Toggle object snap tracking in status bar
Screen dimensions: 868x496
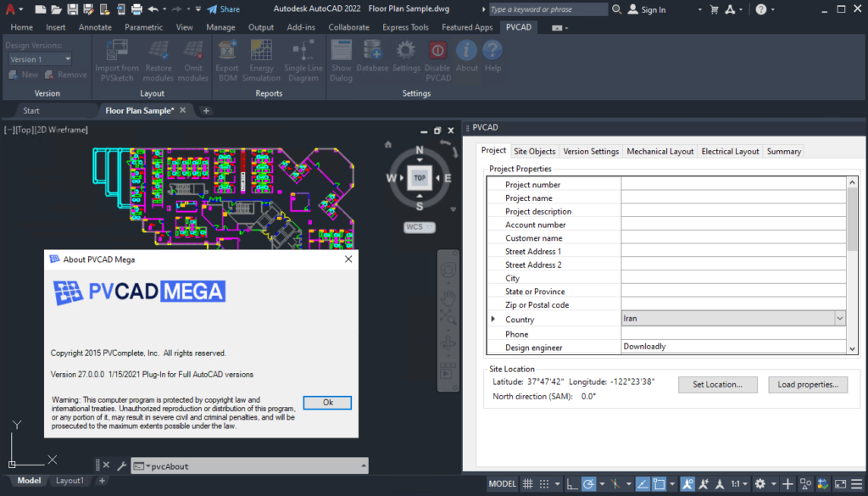(643, 484)
